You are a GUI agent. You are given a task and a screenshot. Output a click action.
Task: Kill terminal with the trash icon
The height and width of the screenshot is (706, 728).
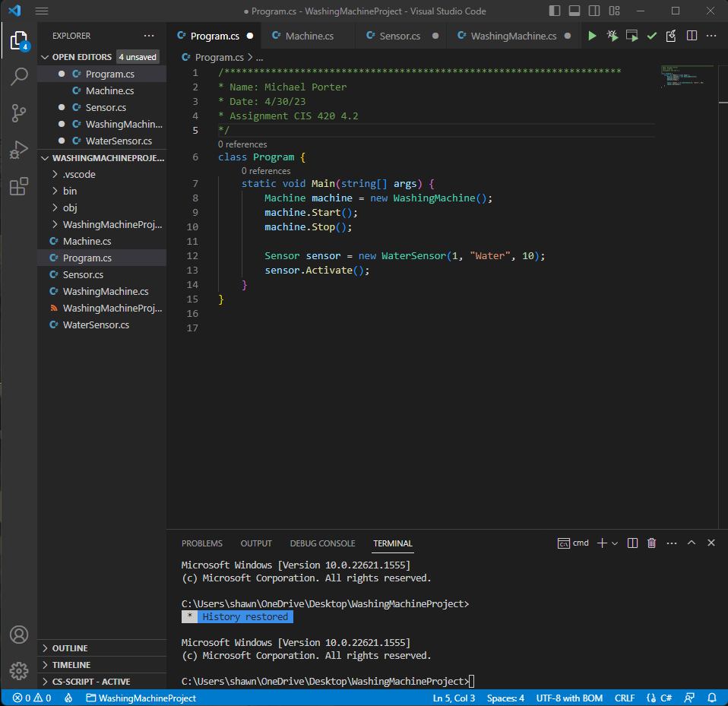tap(651, 543)
